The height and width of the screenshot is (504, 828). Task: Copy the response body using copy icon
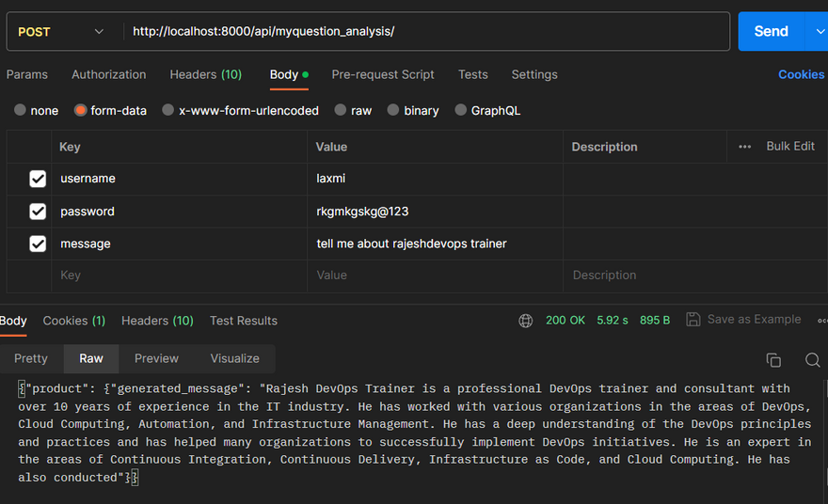point(773,359)
